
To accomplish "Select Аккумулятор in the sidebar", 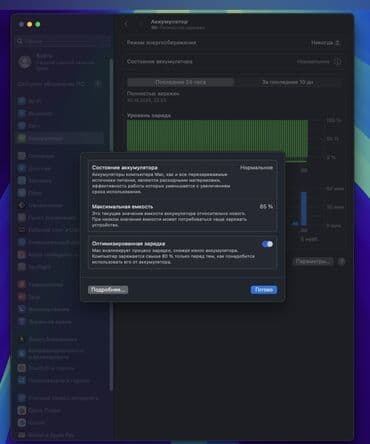I will click(x=60, y=138).
